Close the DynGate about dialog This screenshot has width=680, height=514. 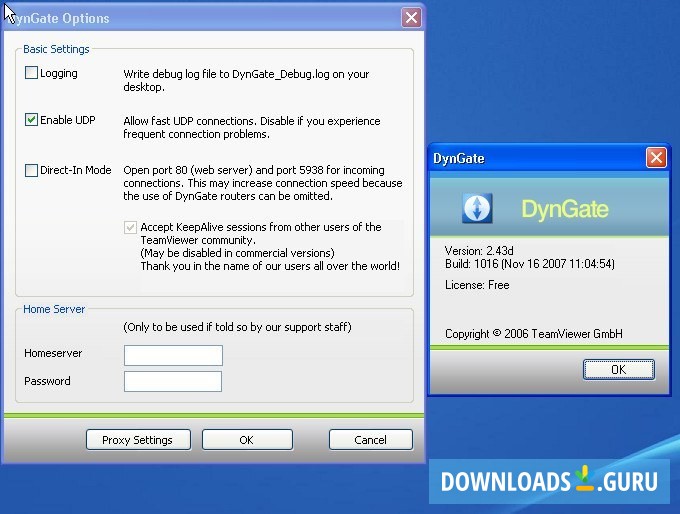click(x=656, y=157)
